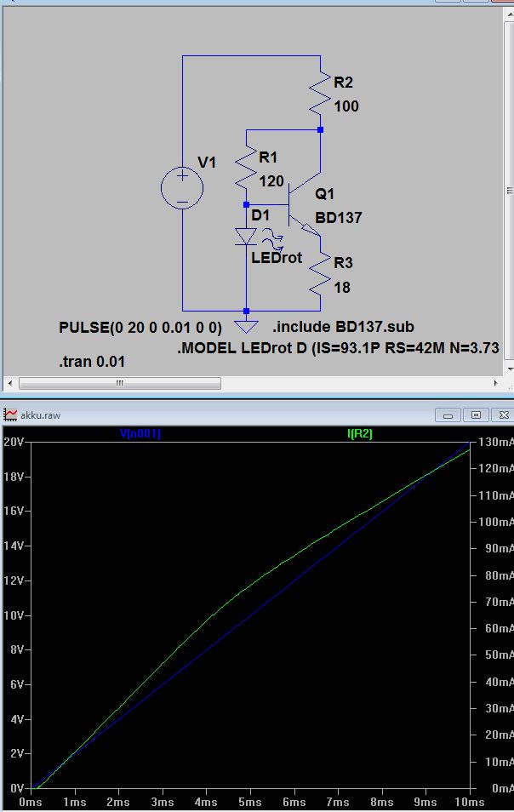Minimize the akku.raw waveform window
This screenshot has width=514, height=812.
(x=448, y=415)
